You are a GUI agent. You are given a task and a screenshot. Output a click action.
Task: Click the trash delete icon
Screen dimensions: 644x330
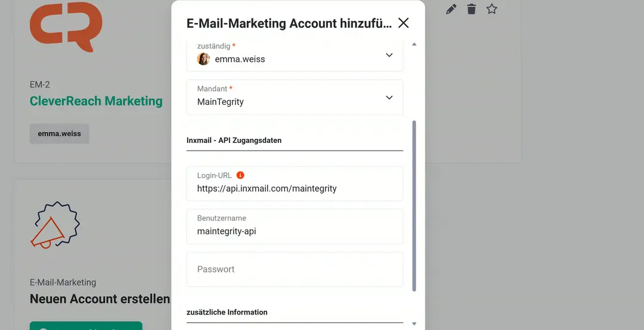(472, 9)
